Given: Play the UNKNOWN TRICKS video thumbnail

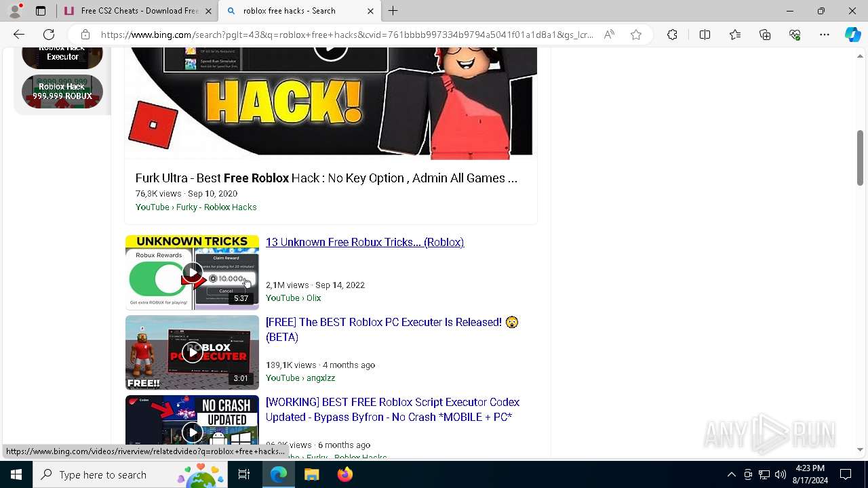Looking at the screenshot, I should [192, 272].
